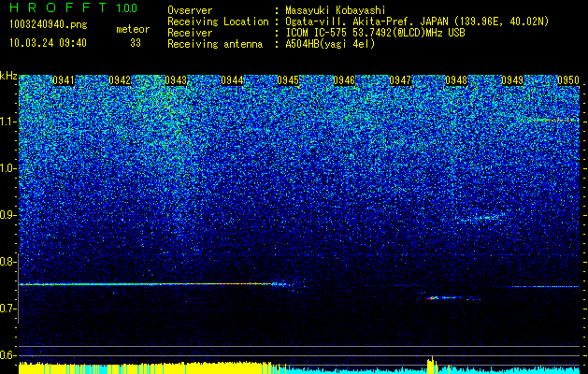The image size is (588, 374).
Task: Click the 0944 time marker
Action: click(x=232, y=80)
